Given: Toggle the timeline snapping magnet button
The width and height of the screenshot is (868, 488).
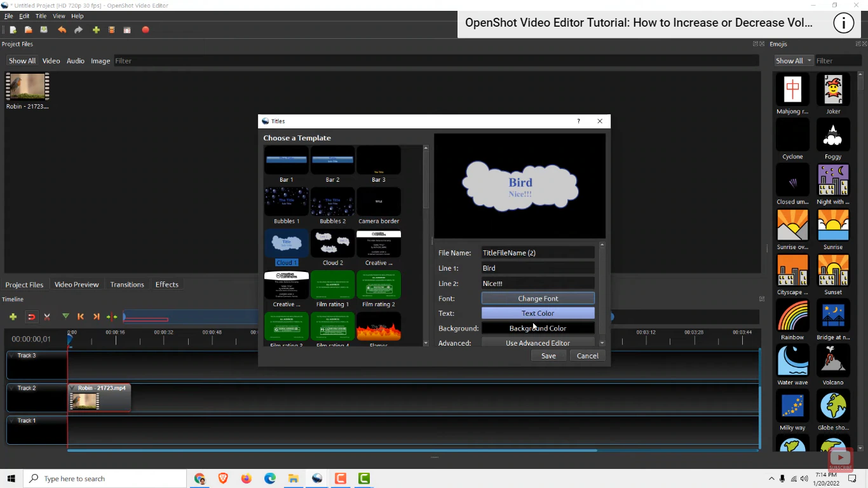Looking at the screenshot, I should coord(31,316).
